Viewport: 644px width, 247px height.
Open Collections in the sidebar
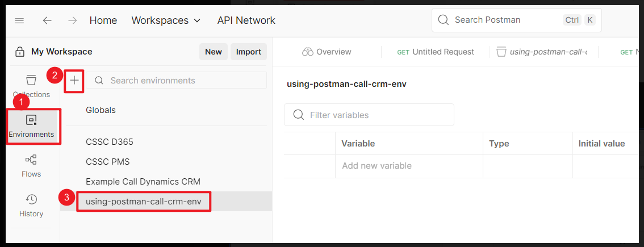(31, 86)
